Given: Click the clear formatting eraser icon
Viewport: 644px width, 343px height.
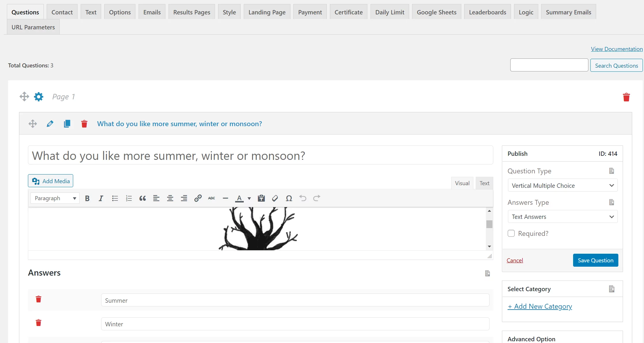Looking at the screenshot, I should [x=275, y=198].
